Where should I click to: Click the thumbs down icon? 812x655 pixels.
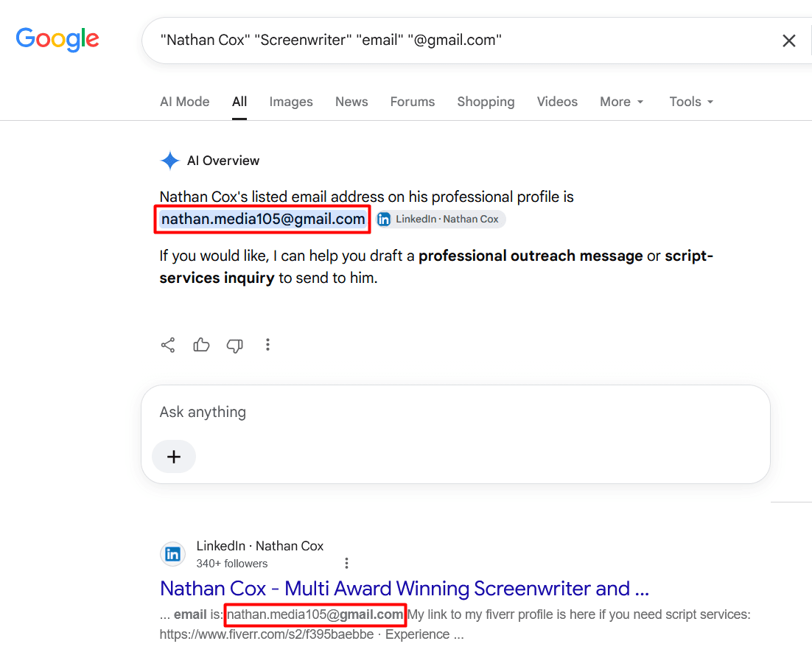pos(234,346)
